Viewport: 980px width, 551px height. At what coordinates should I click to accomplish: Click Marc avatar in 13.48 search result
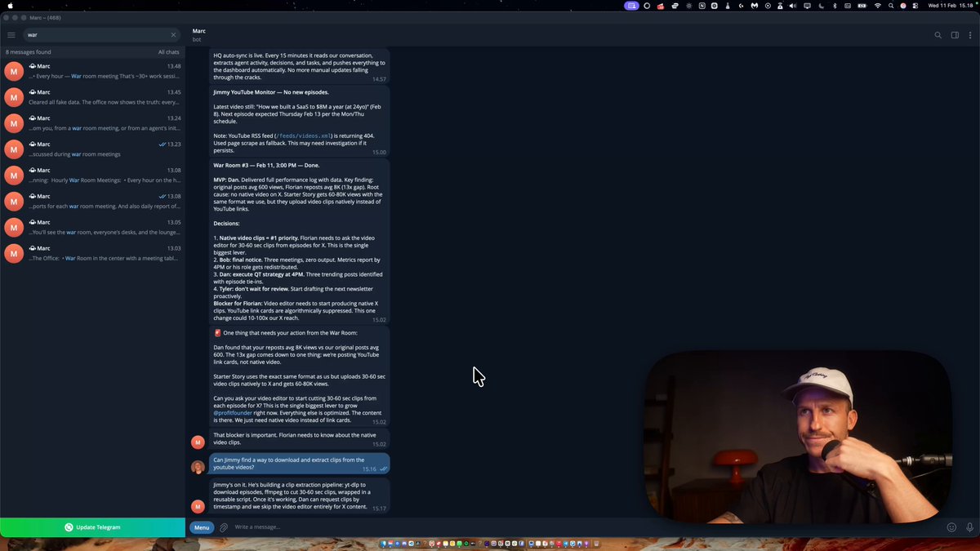tap(14, 71)
